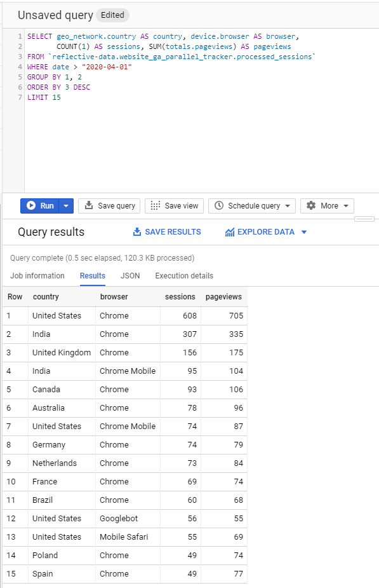Click the Explore Data chart icon
379x588 pixels.
tap(230, 232)
